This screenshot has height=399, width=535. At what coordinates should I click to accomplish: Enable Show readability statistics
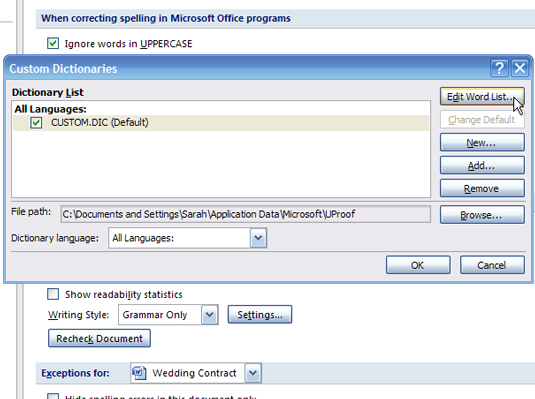(x=53, y=294)
